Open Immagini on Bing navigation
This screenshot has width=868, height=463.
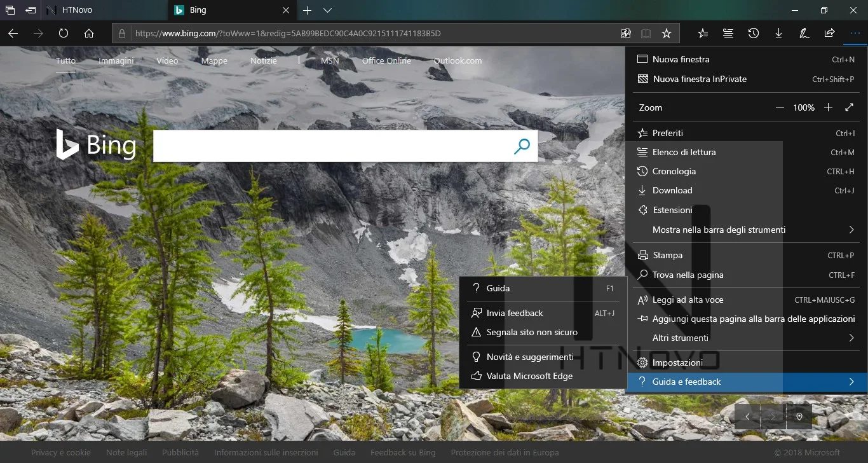(116, 60)
